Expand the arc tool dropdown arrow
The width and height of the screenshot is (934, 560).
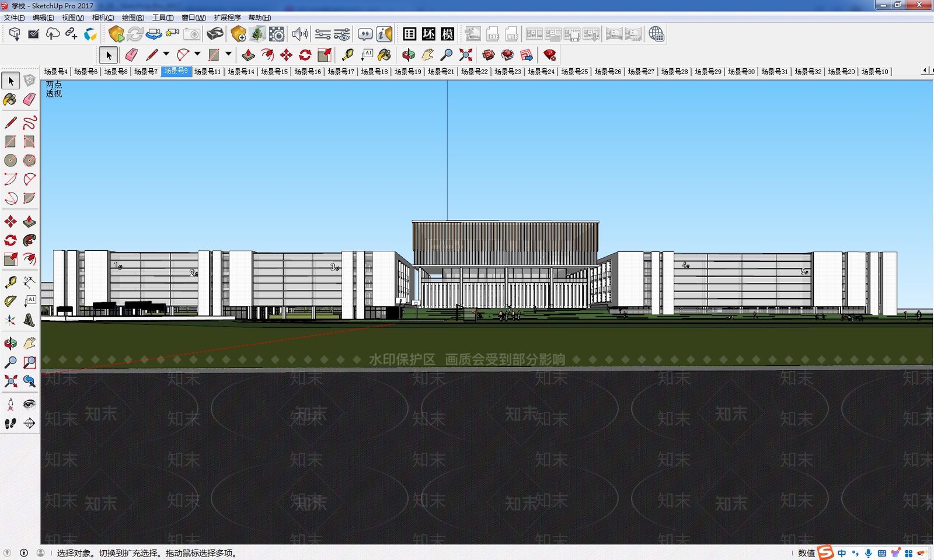[197, 54]
